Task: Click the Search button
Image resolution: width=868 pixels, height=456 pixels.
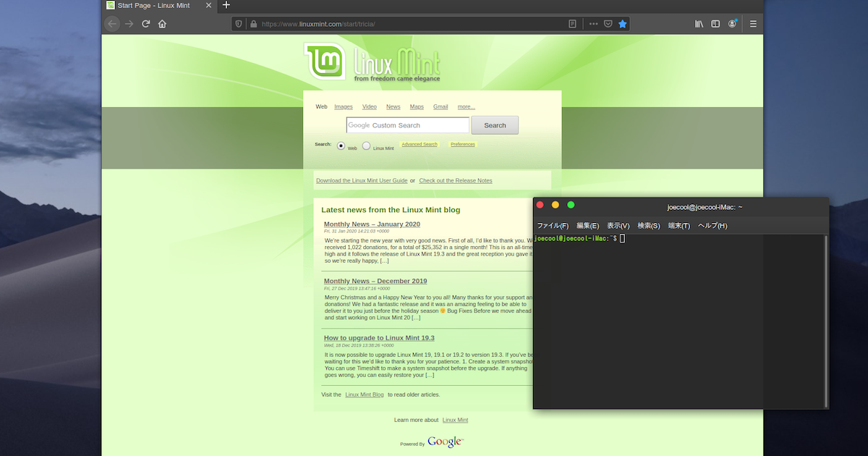Action: [x=495, y=125]
